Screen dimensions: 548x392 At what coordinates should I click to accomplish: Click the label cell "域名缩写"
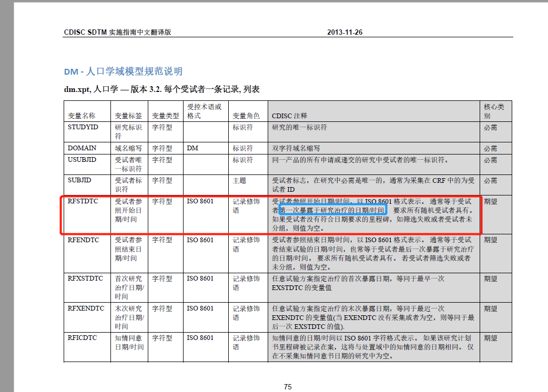[x=128, y=148]
